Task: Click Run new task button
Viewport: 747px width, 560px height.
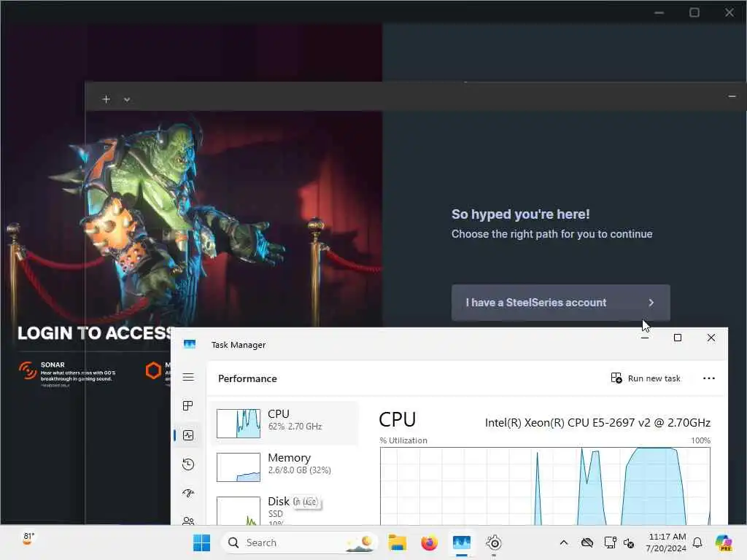Action: coord(646,378)
